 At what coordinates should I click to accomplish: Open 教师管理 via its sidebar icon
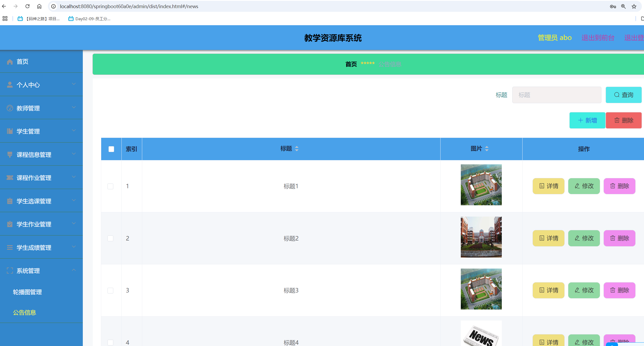tap(10, 108)
